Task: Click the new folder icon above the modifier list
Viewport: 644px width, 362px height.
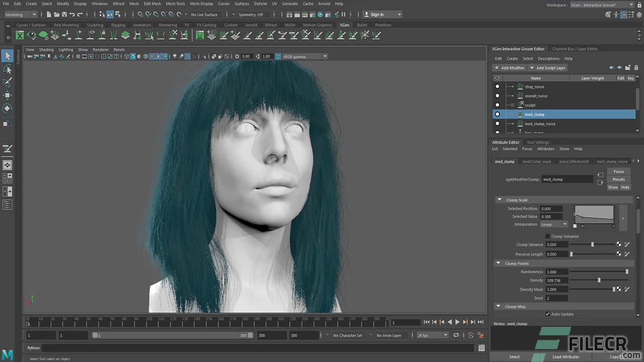Action: tap(627, 67)
